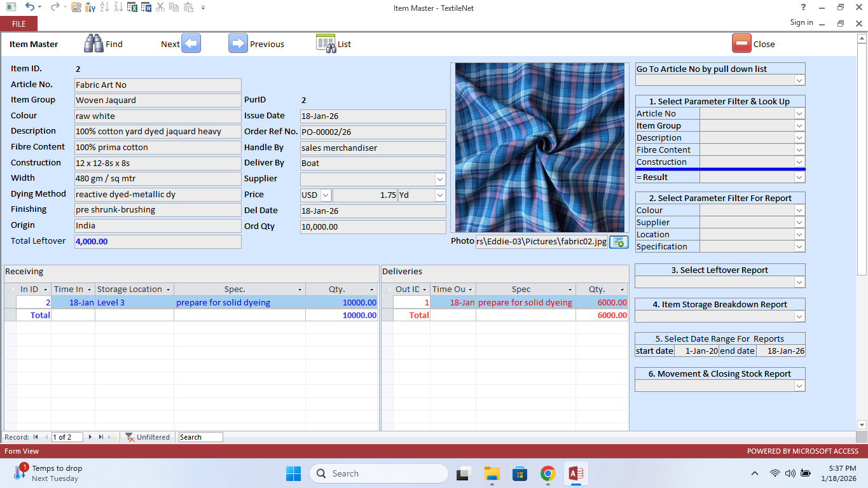868x488 pixels.
Task: Open the FILE tab
Action: click(x=18, y=24)
